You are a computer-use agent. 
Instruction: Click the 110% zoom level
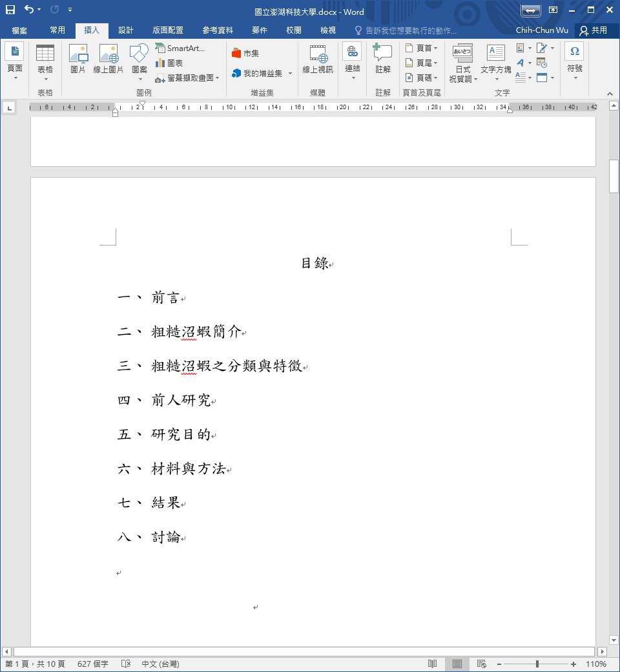coord(595,664)
